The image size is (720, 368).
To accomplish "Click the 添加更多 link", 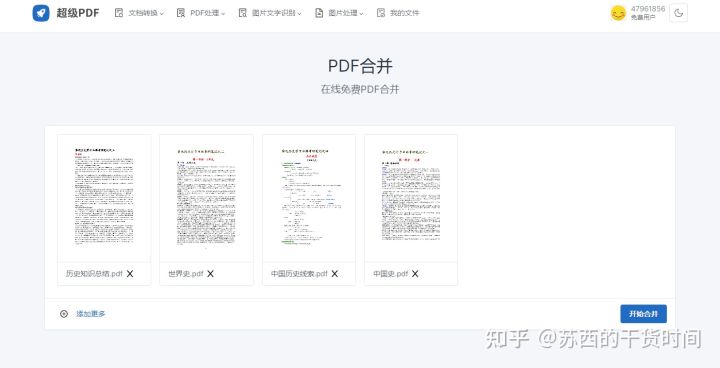I will (x=91, y=314).
